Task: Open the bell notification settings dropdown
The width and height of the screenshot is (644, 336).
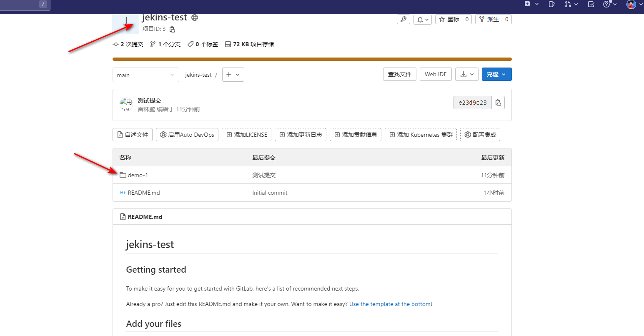Action: tap(423, 19)
